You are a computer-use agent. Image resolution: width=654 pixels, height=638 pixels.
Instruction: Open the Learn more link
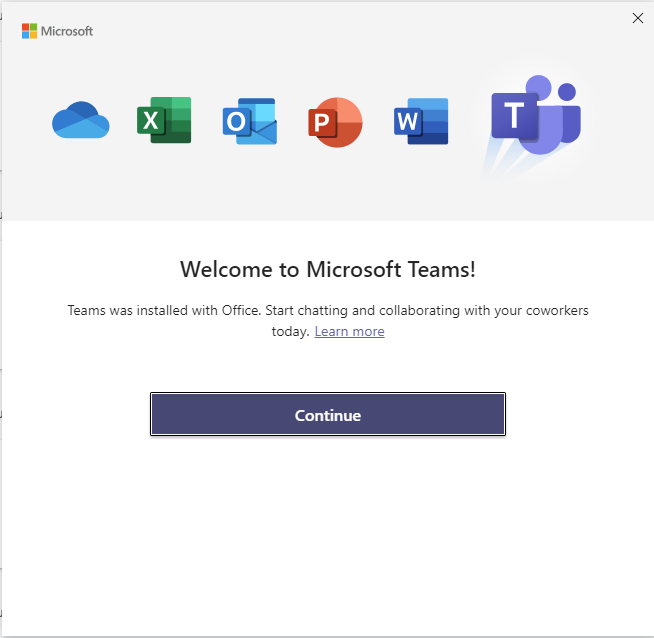click(349, 331)
